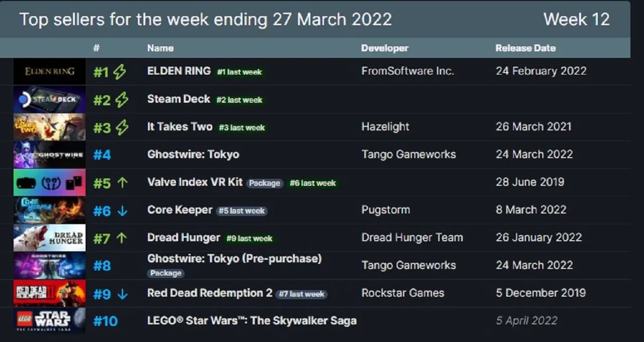
Task: Click the down arrow beside rank #9
Action: pos(122,294)
